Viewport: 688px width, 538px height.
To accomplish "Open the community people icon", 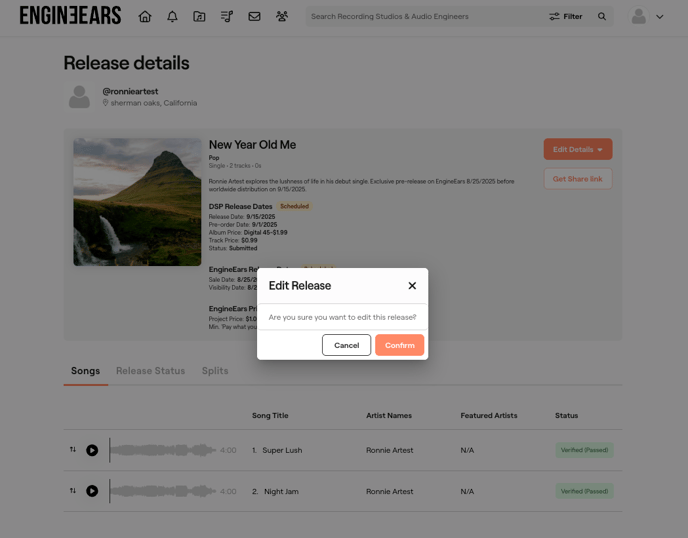I will pos(281,17).
